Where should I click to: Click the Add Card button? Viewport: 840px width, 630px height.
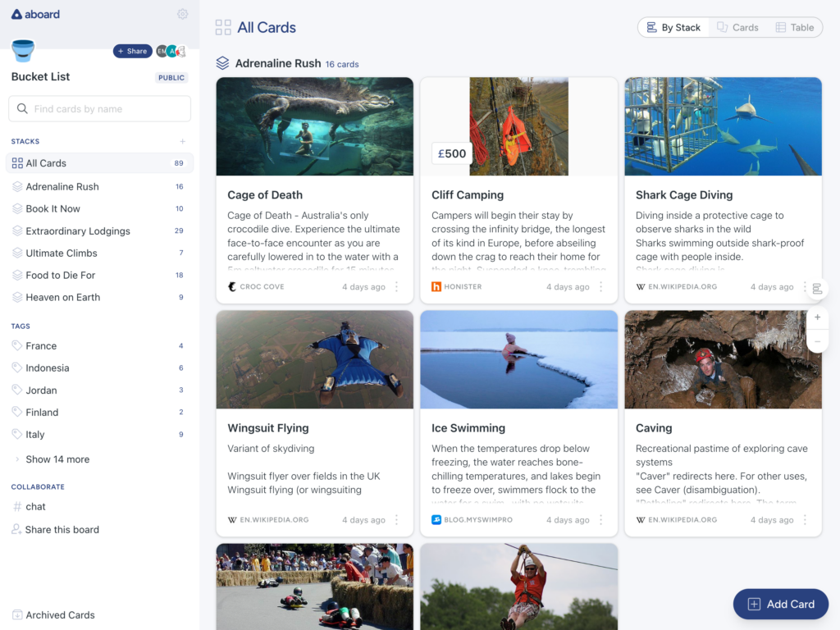tap(781, 604)
